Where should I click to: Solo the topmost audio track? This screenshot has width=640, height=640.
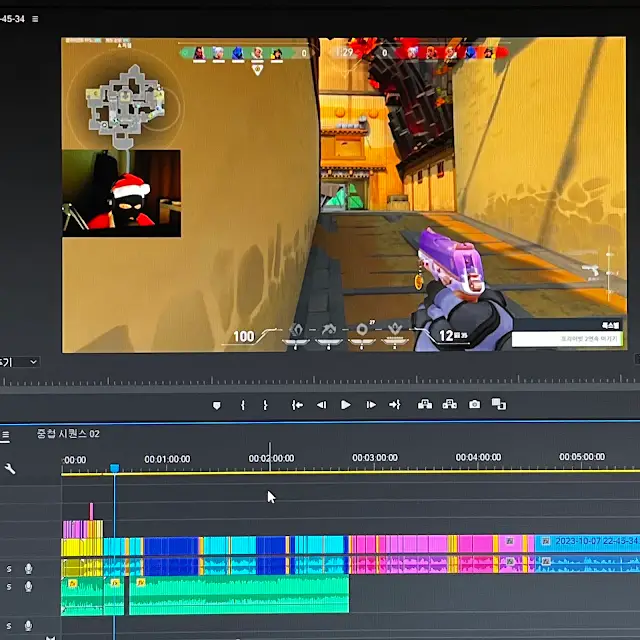[9, 568]
